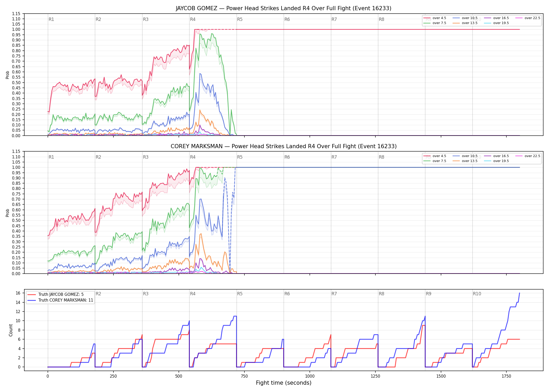Click 'Truth COREY MARKSMAN: 11' legend entry

click(60, 300)
